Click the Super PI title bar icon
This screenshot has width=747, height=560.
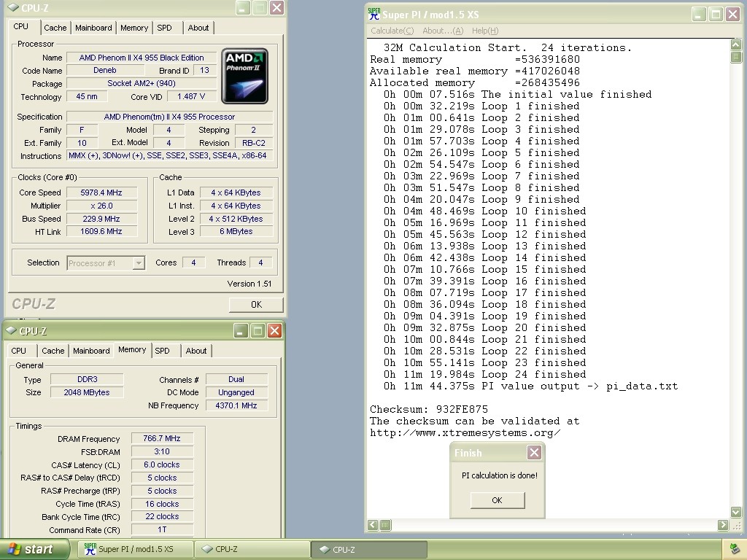(x=374, y=15)
